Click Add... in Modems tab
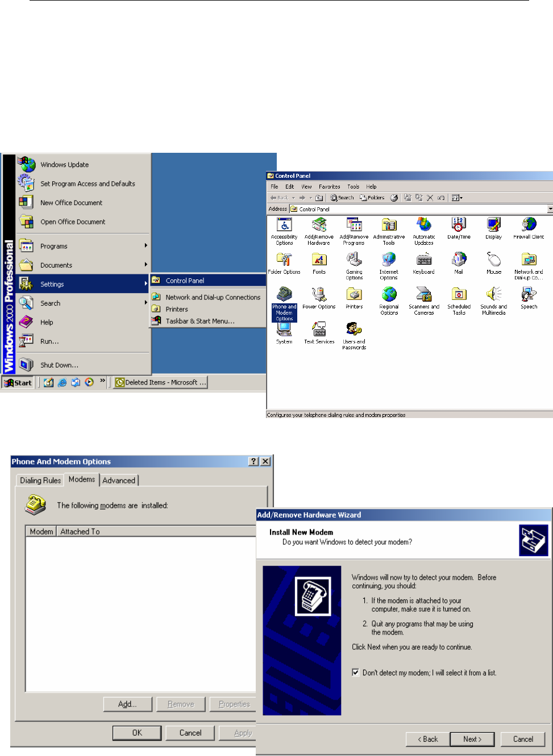The height and width of the screenshot is (756, 553). tap(127, 704)
